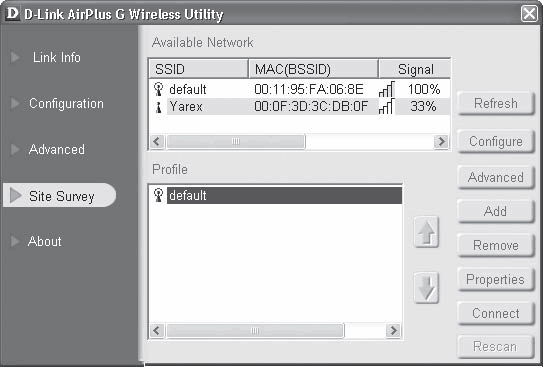Click the left scroll arrow of the Available Network list

pos(157,141)
